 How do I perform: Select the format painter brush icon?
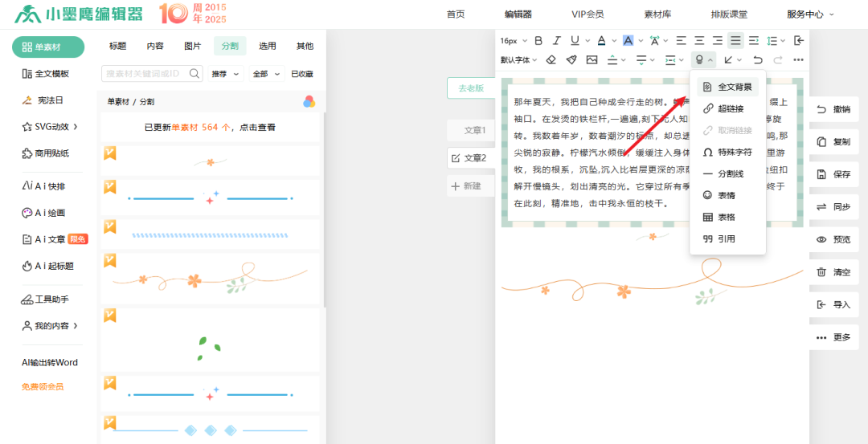(x=571, y=59)
